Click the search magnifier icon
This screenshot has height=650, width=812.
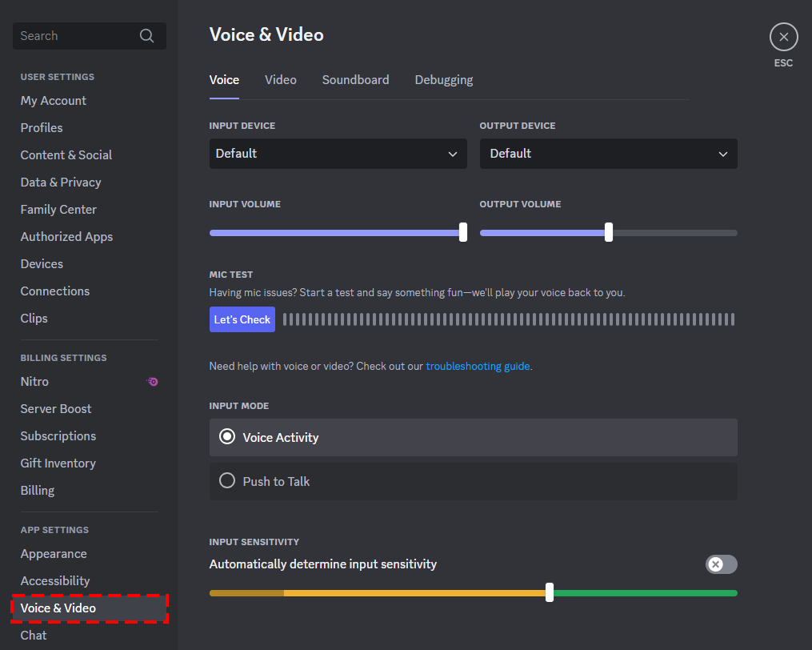click(x=146, y=36)
